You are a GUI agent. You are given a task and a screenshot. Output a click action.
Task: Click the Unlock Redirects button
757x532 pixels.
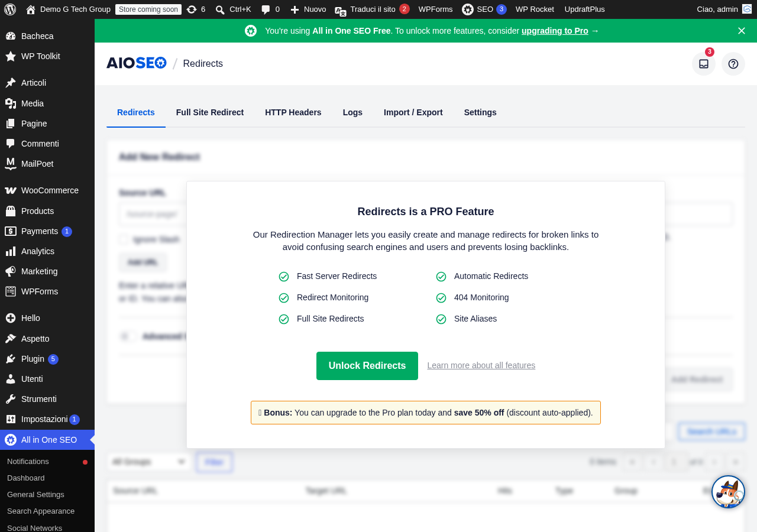(x=367, y=366)
